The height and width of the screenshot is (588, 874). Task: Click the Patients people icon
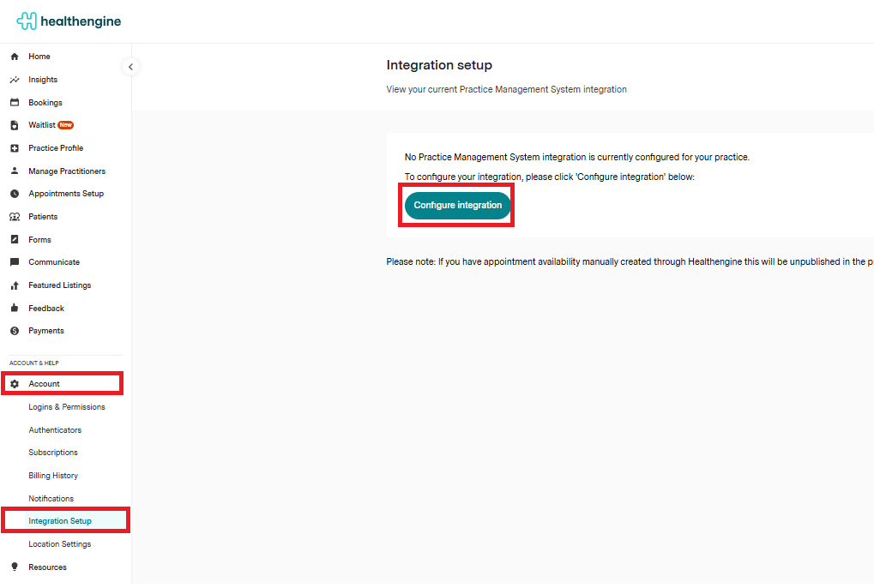click(15, 217)
